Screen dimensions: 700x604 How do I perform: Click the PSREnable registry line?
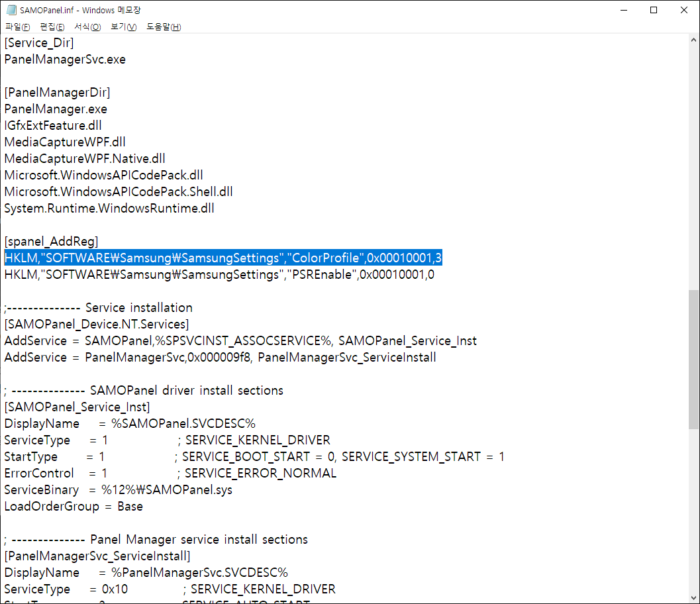(x=219, y=275)
